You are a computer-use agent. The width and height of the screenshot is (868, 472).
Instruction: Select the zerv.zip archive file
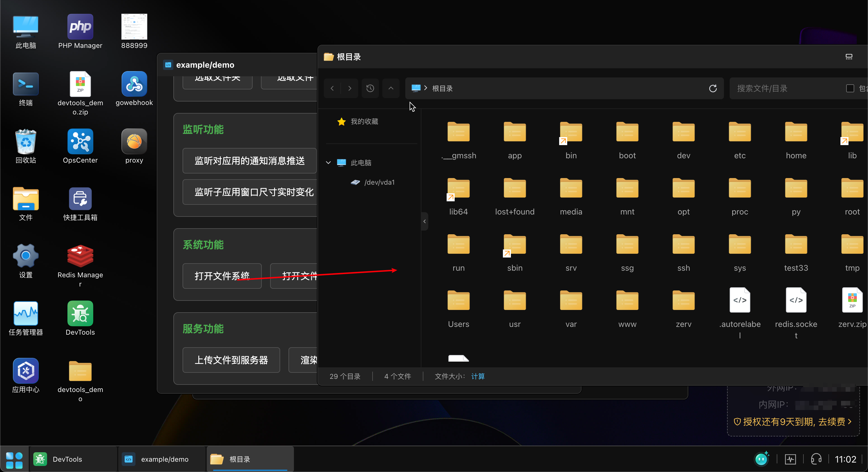coord(852,308)
